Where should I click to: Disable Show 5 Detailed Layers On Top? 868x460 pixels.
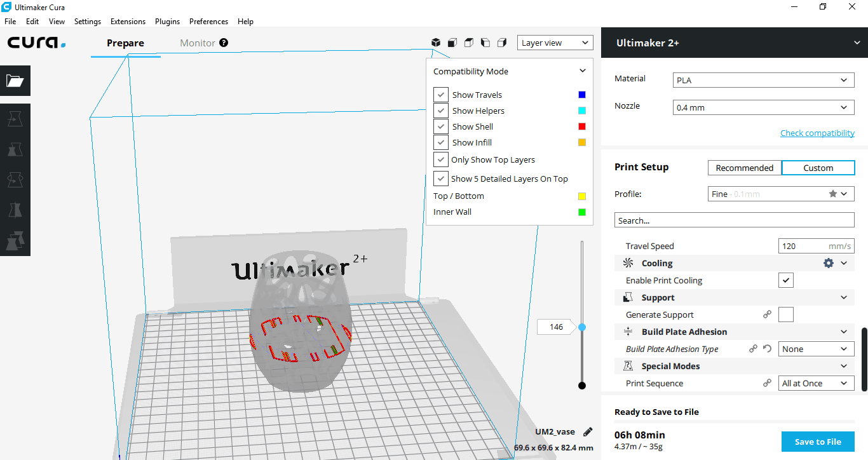point(441,179)
